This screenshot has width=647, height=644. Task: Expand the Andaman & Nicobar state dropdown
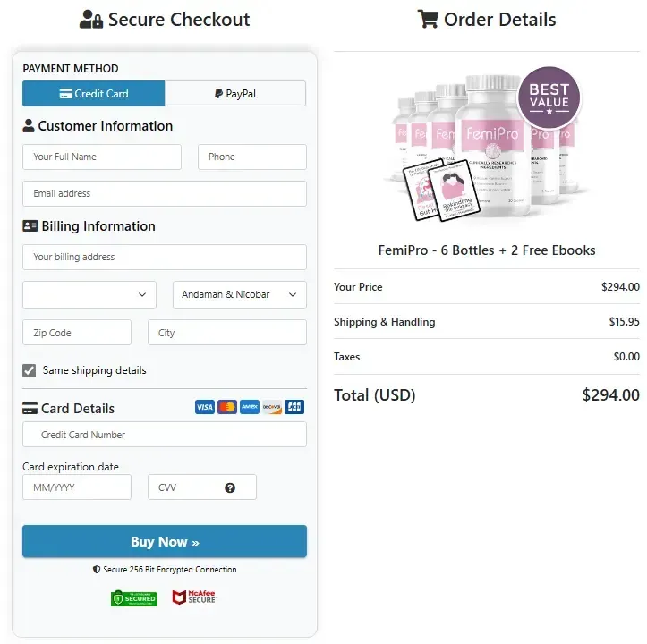[x=240, y=294]
